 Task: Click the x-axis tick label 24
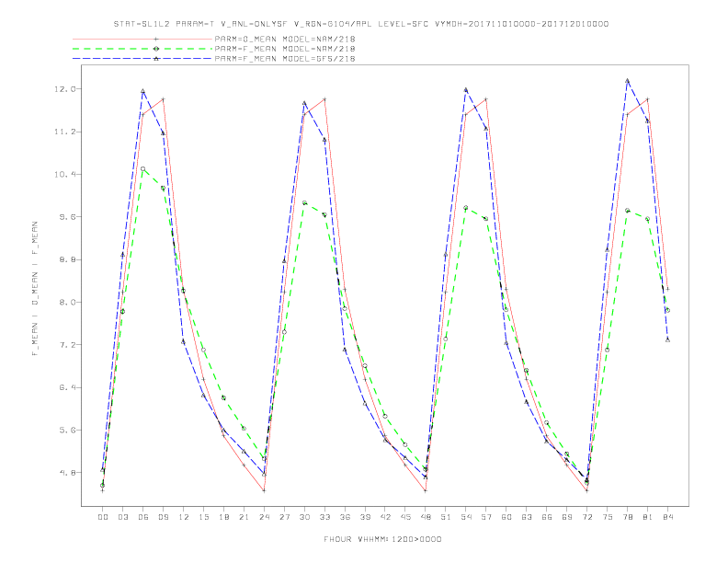[264, 517]
